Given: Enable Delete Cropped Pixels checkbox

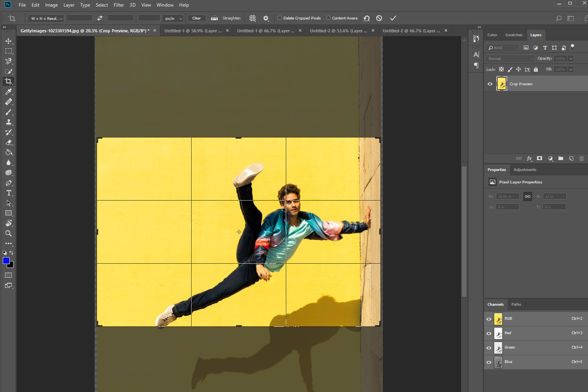Looking at the screenshot, I should (x=279, y=18).
